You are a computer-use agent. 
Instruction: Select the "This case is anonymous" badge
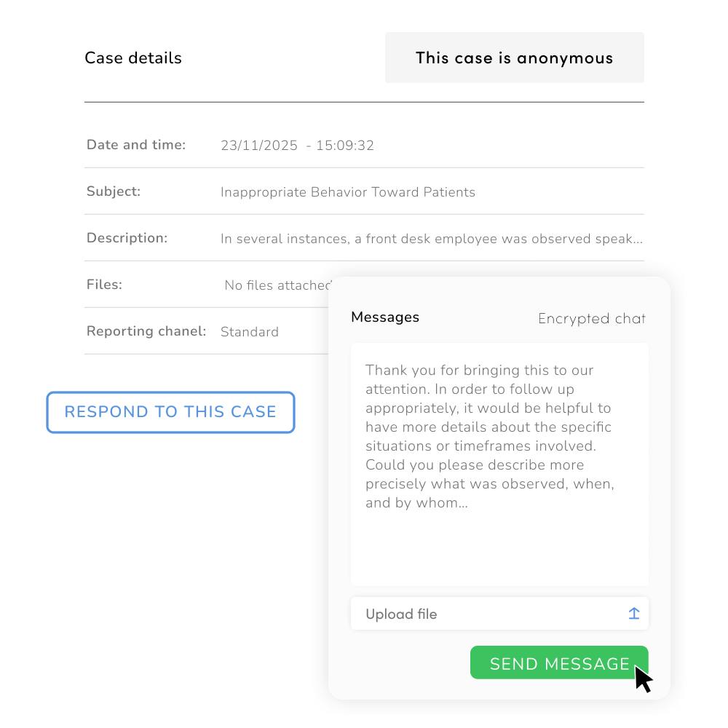[x=514, y=58]
